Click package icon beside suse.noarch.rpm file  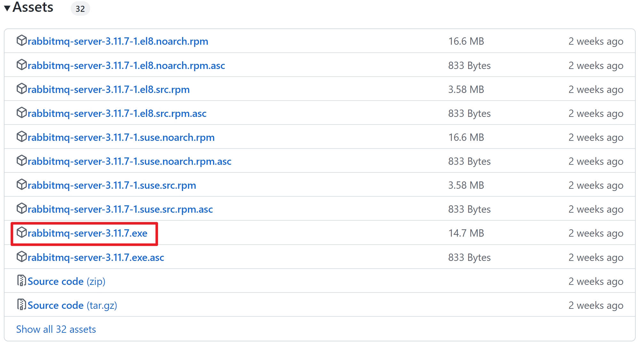(21, 137)
